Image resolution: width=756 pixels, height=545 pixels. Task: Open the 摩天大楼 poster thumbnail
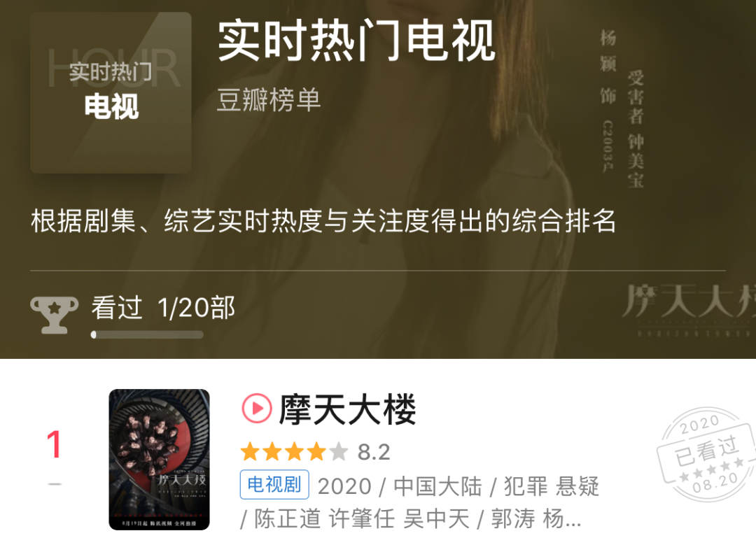159,459
